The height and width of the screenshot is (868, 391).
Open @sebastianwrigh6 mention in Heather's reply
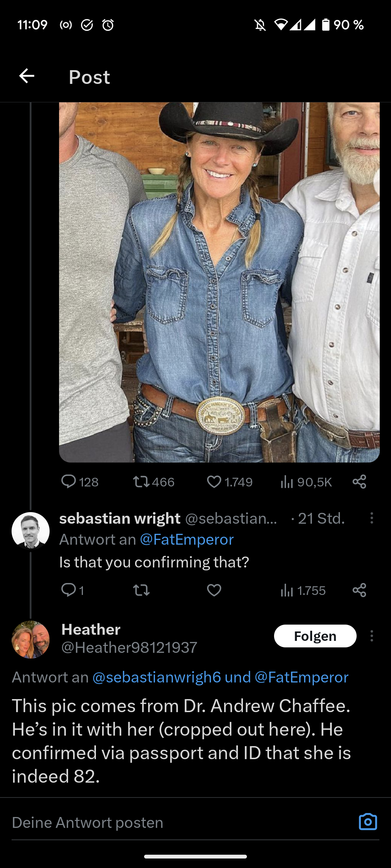156,677
